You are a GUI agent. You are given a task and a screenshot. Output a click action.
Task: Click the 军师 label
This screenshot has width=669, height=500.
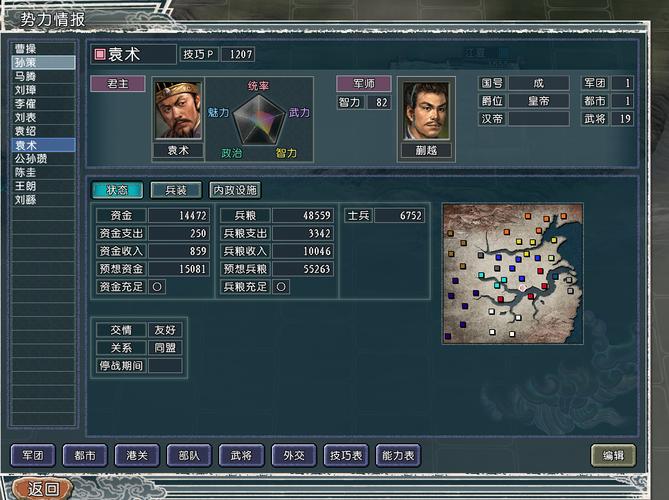[x=364, y=84]
